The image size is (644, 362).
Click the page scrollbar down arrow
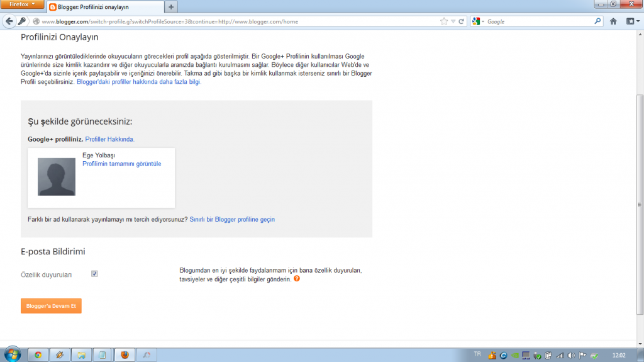(x=640, y=344)
